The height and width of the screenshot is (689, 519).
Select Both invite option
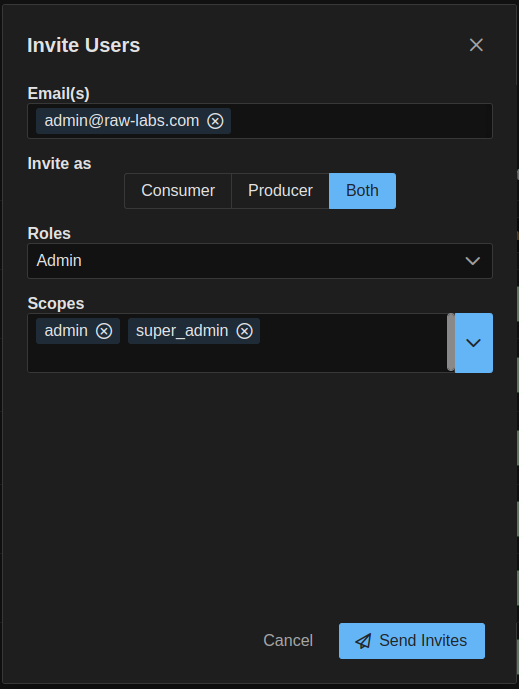[362, 191]
